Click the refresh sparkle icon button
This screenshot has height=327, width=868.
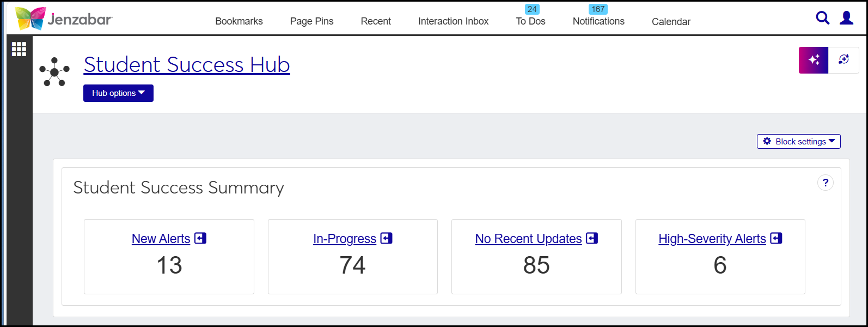tap(843, 60)
